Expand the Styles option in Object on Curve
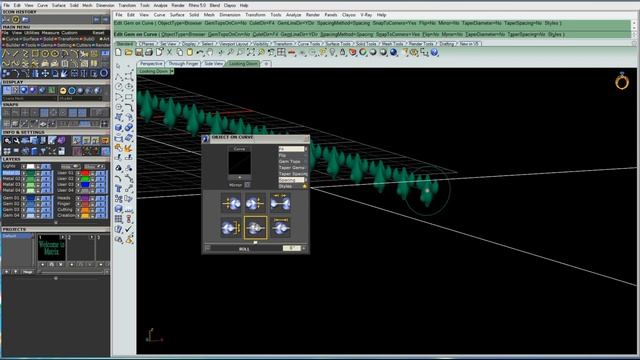The image size is (640, 360). coord(293,186)
